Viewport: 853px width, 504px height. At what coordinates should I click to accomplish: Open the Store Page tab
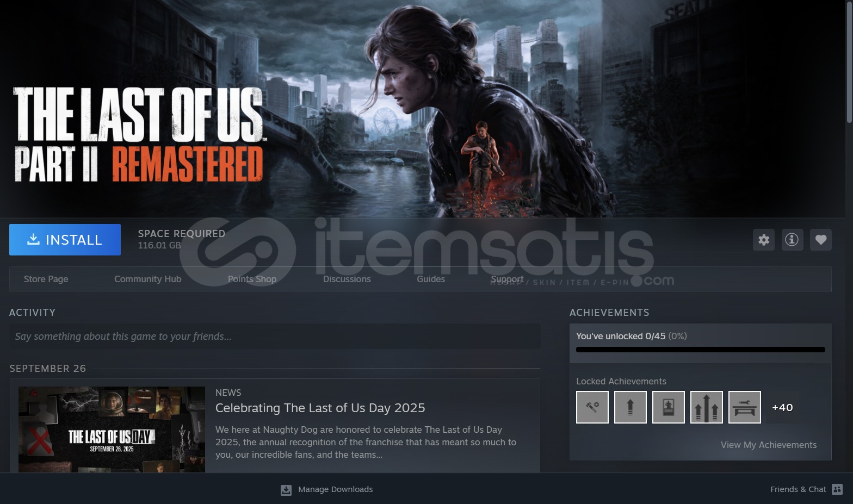click(x=46, y=279)
